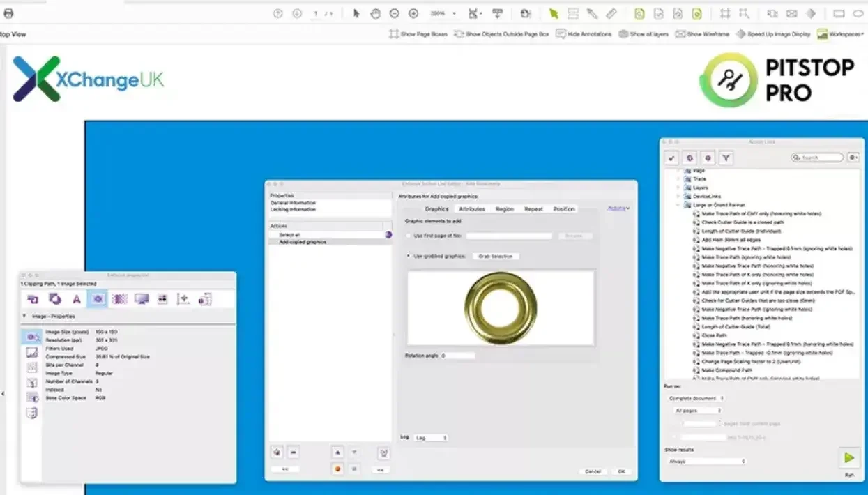This screenshot has width=868, height=495.
Task: Open the Complete document dropdown
Action: [x=696, y=398]
